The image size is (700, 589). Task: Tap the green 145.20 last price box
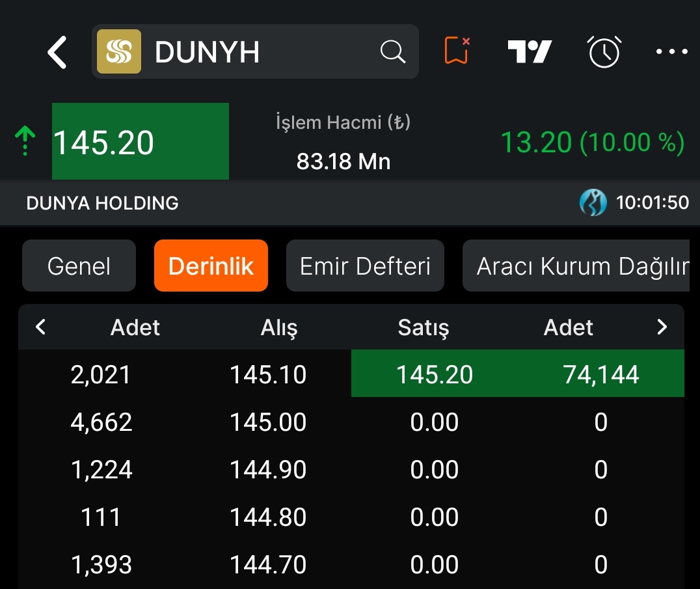coord(140,141)
